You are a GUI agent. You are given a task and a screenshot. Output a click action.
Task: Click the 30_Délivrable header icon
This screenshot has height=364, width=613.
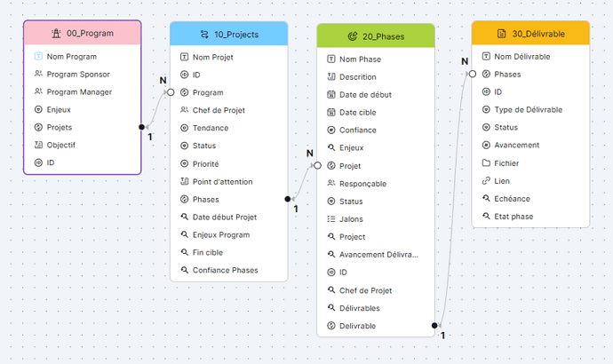point(502,34)
